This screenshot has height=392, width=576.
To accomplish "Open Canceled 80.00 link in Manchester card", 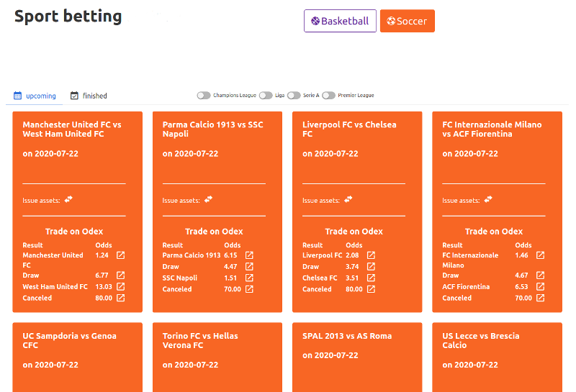I will click(x=120, y=298).
